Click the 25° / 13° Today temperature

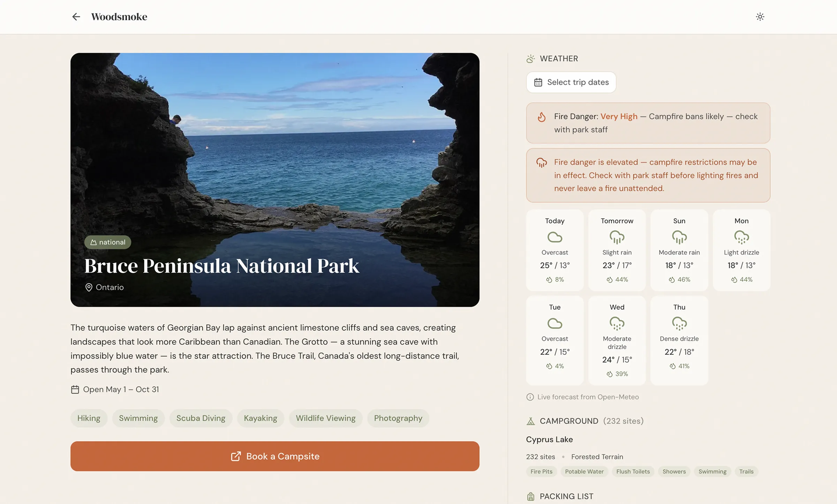pyautogui.click(x=555, y=265)
